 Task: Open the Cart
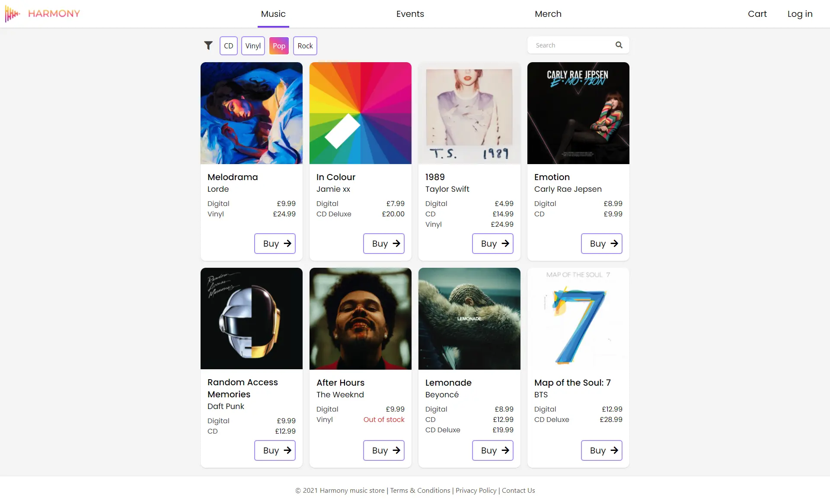[x=757, y=13]
